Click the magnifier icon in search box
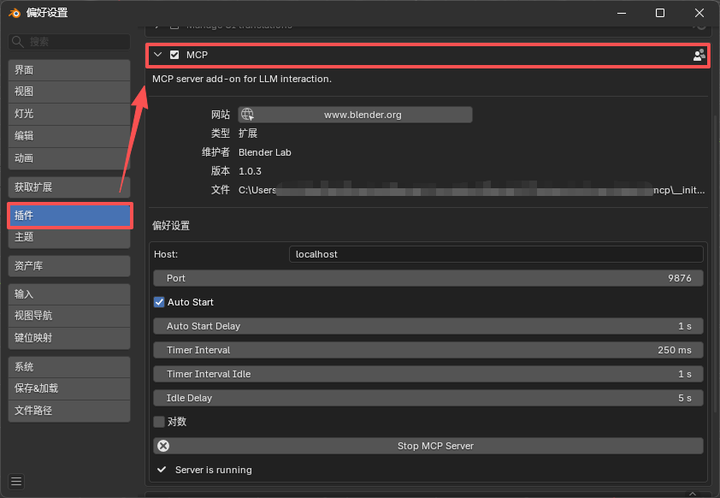This screenshot has height=498, width=720. point(17,42)
